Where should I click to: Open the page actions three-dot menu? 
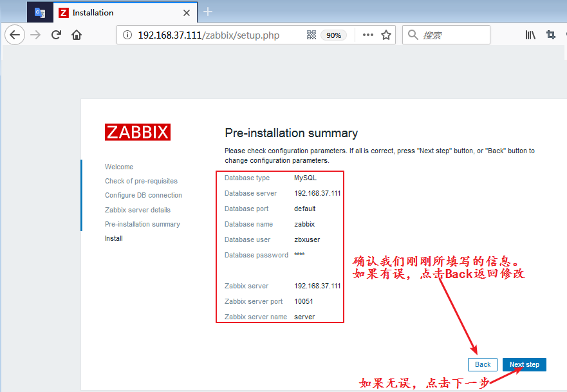(368, 35)
